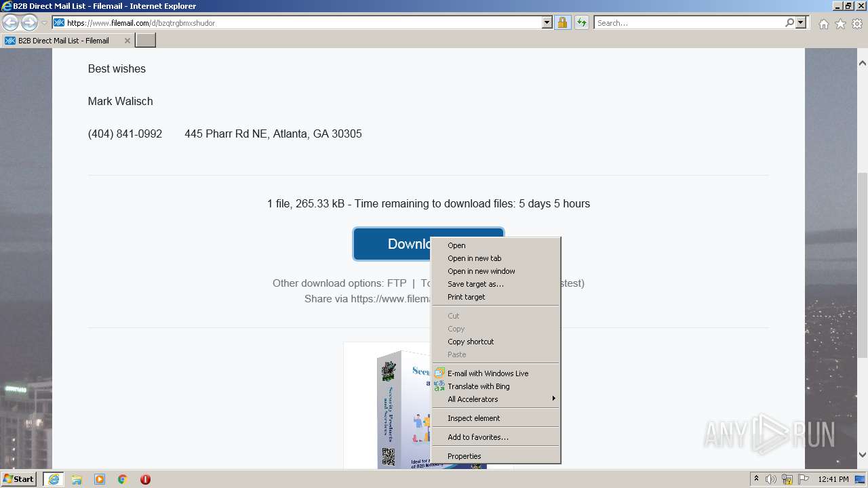
Task: Click the file size and time remaining text
Action: pos(429,203)
